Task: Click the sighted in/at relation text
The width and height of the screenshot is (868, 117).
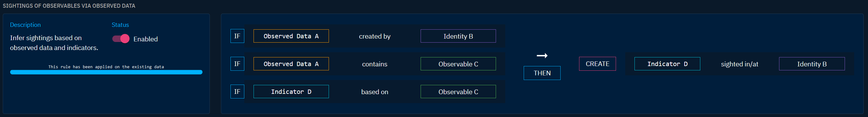Action: tap(739, 64)
